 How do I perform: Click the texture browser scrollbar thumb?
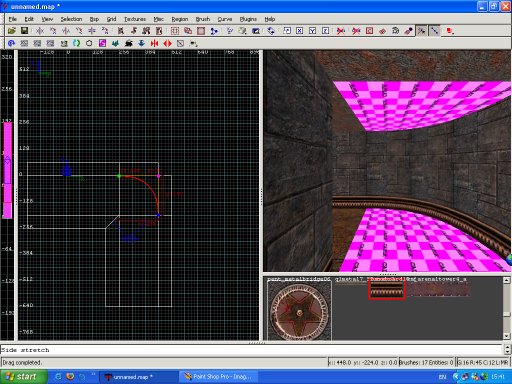(506, 314)
